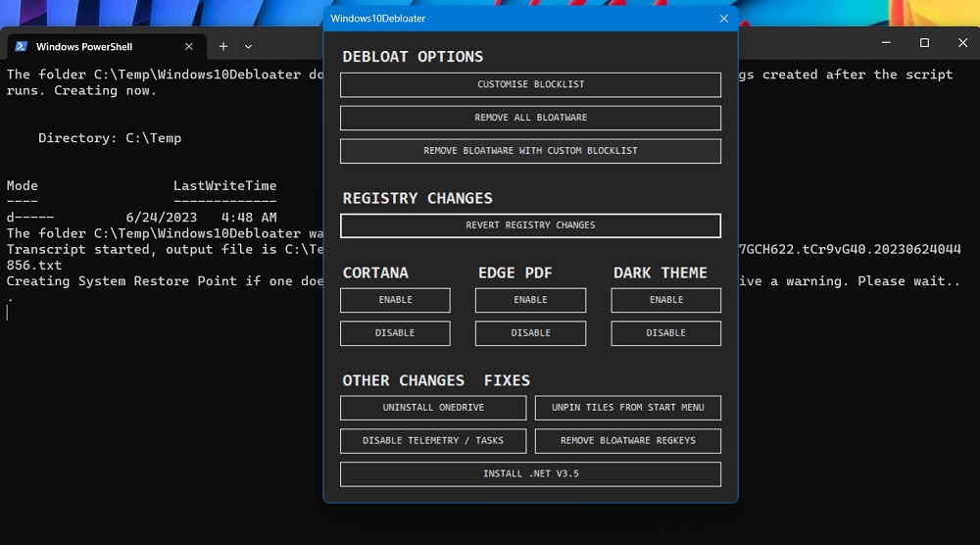The height and width of the screenshot is (545, 980).
Task: Close the Windows PowerShell tab
Action: click(x=189, y=47)
